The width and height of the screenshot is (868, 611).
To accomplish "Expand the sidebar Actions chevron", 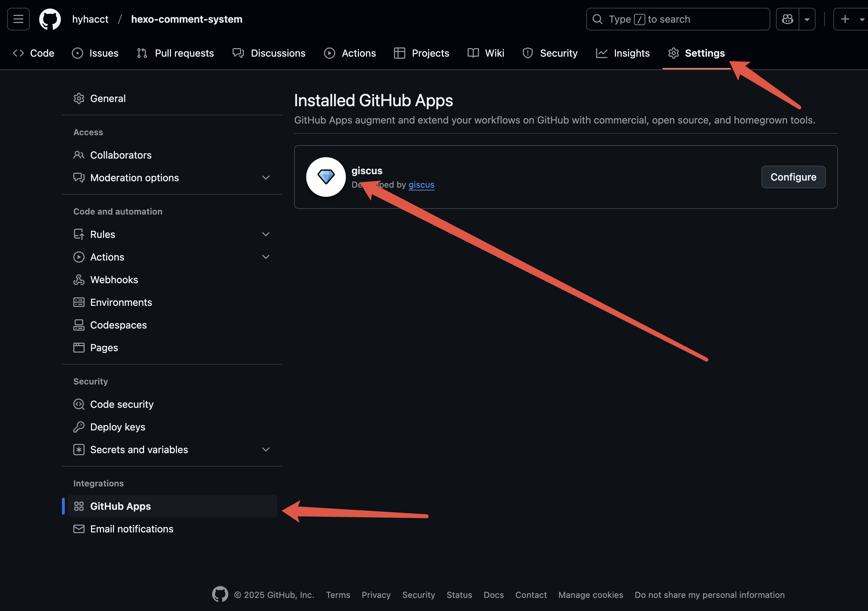I will pos(266,257).
